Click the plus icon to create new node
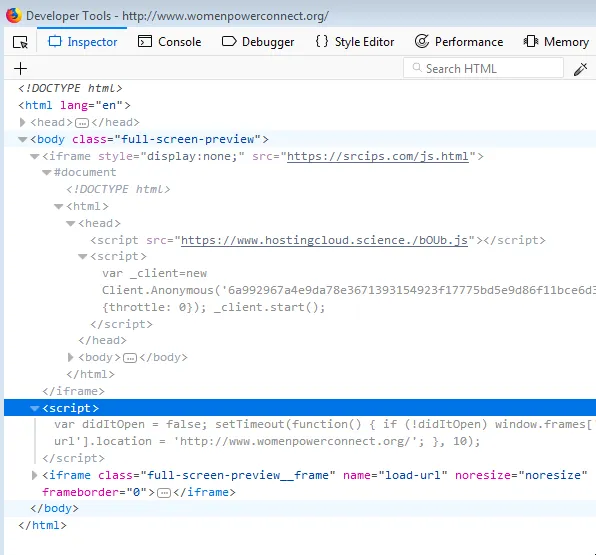The width and height of the screenshot is (596, 555). 21,68
